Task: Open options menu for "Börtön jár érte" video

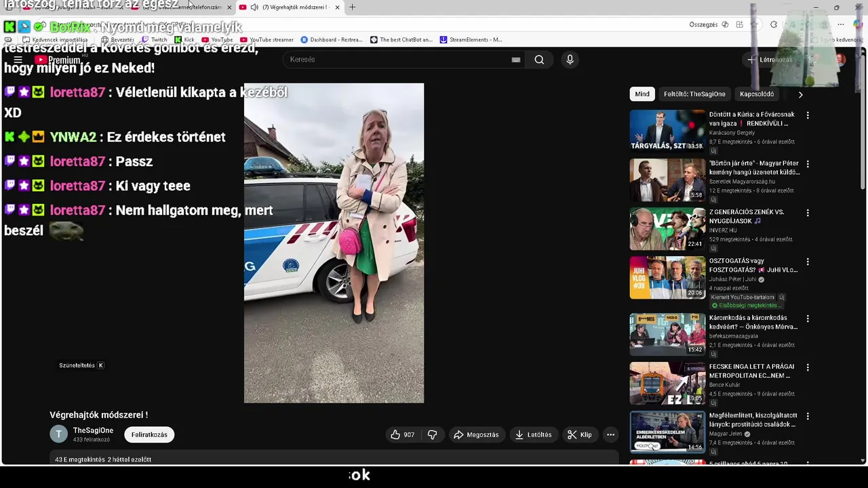Action: coord(808,164)
